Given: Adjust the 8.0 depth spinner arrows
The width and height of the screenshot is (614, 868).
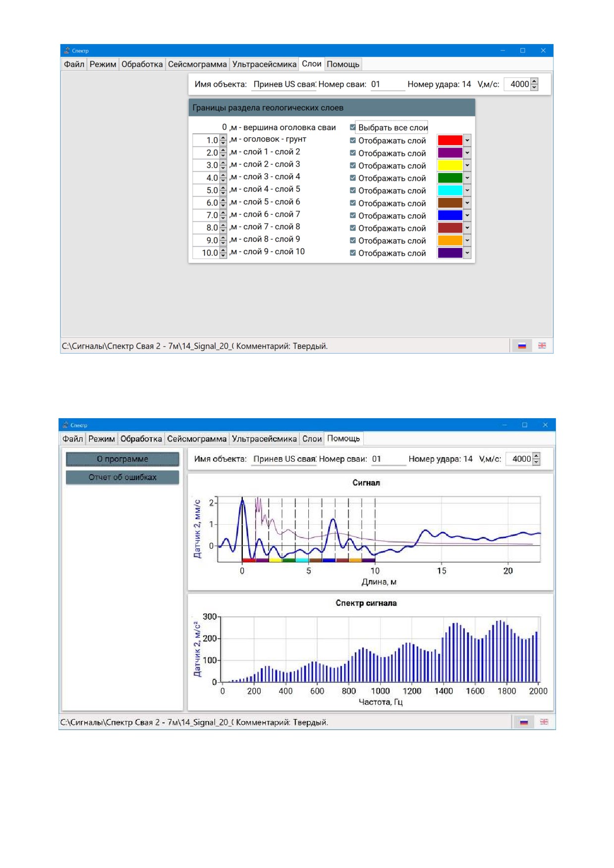Looking at the screenshot, I should (223, 228).
